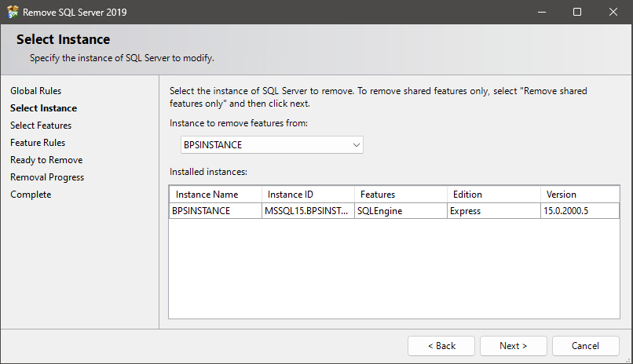
Task: Click the SQLEngine features cell
Action: (401, 211)
